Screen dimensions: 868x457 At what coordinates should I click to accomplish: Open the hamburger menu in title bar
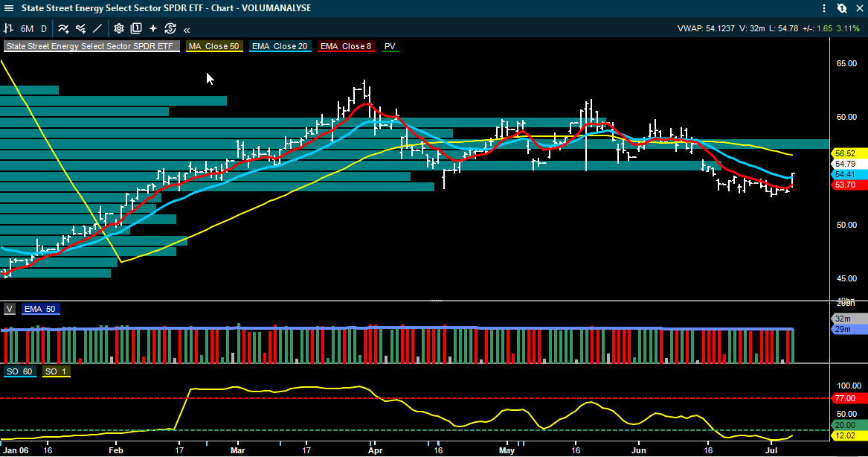click(9, 8)
